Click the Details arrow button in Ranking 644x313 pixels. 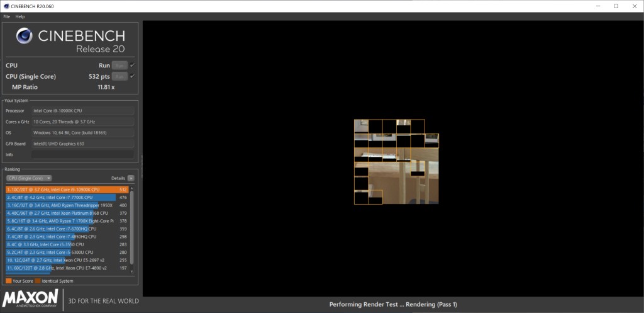point(131,178)
